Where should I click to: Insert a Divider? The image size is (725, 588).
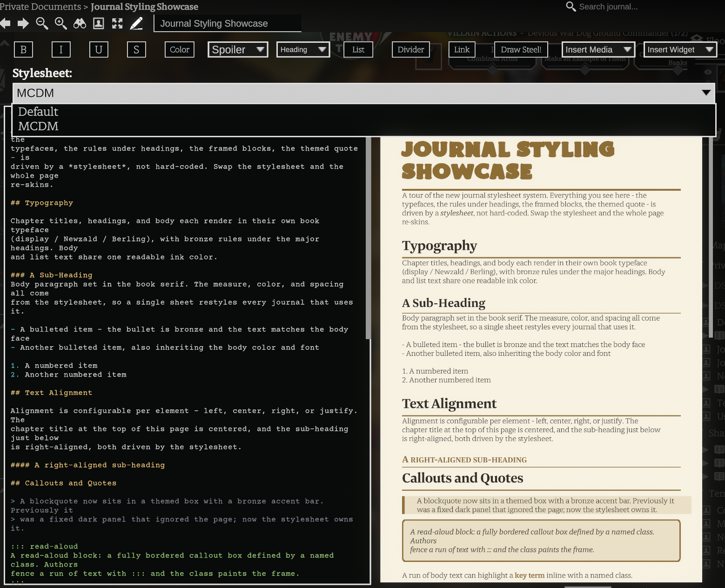(411, 50)
